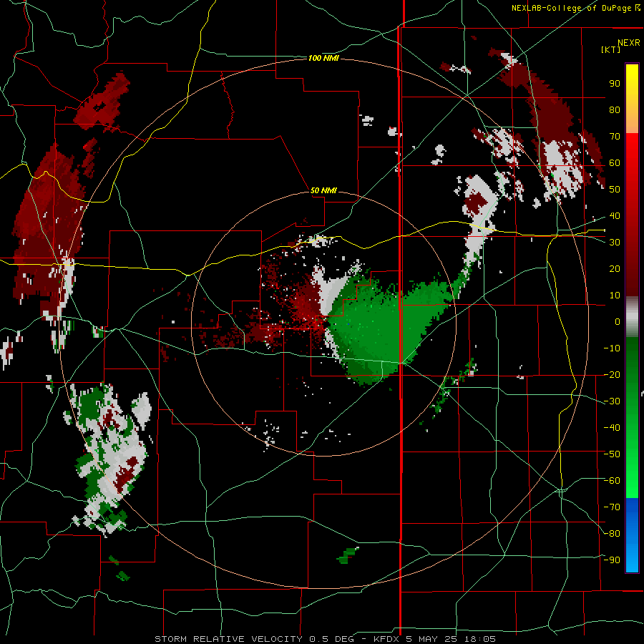Click the 90 value on the velocity scale
644x644 pixels.
coord(615,84)
